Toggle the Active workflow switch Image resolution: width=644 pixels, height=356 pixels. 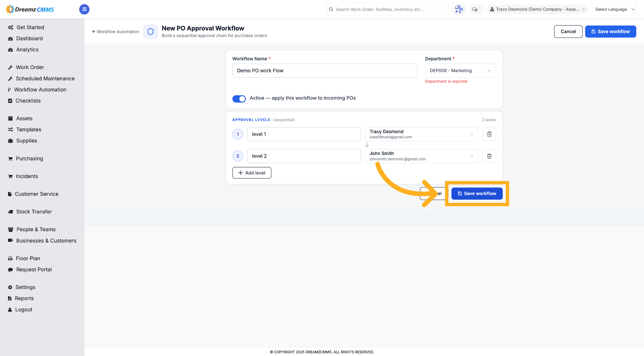click(239, 99)
